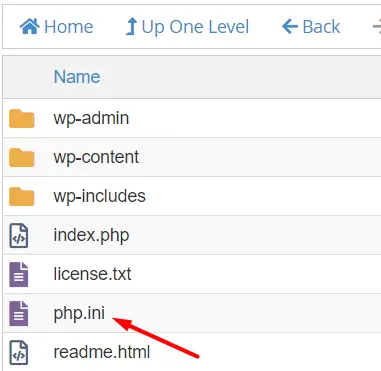381x371 pixels.
Task: Click the index.php code file icon
Action: [19, 236]
